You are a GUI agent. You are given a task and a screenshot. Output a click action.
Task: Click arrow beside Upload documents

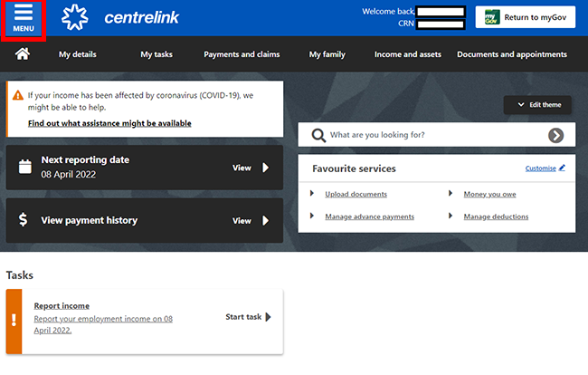coord(311,193)
